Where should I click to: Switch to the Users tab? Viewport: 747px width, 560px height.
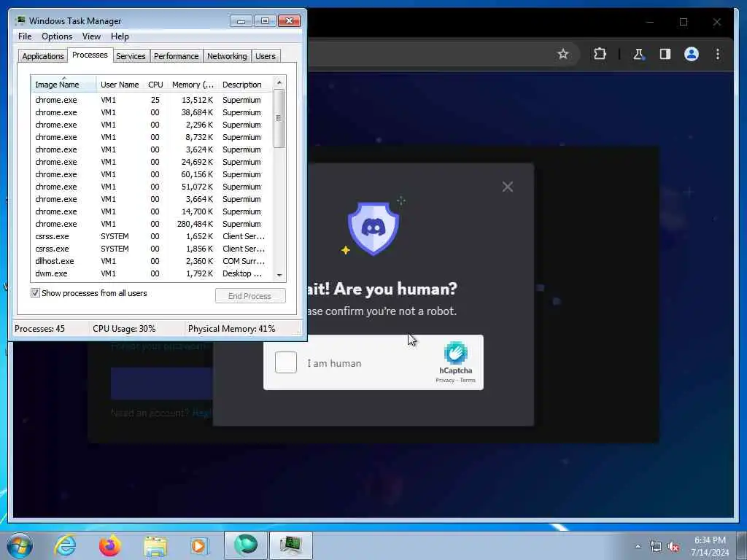click(x=266, y=56)
